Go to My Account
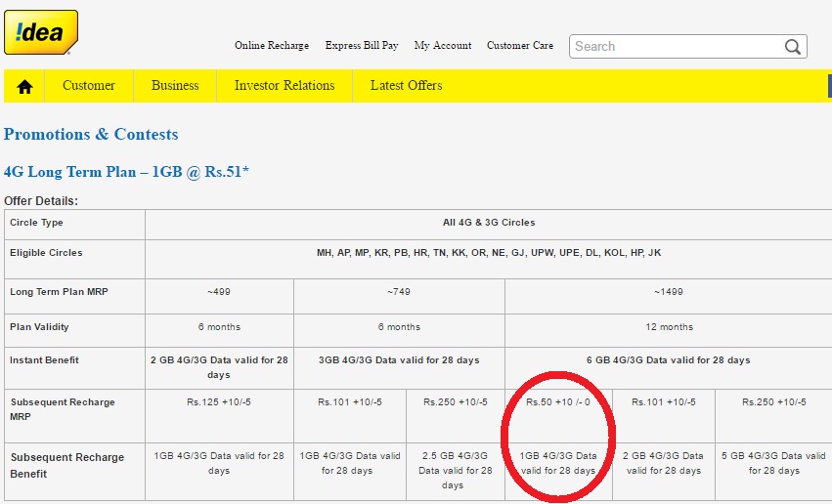 [x=443, y=46]
